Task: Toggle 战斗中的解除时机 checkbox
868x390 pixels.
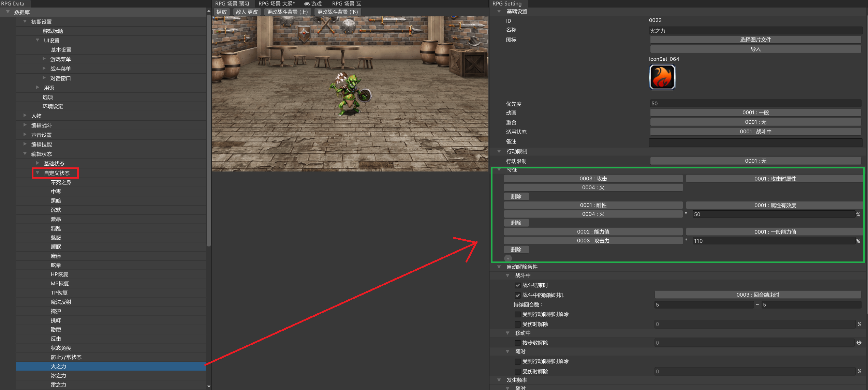Action: click(x=517, y=295)
